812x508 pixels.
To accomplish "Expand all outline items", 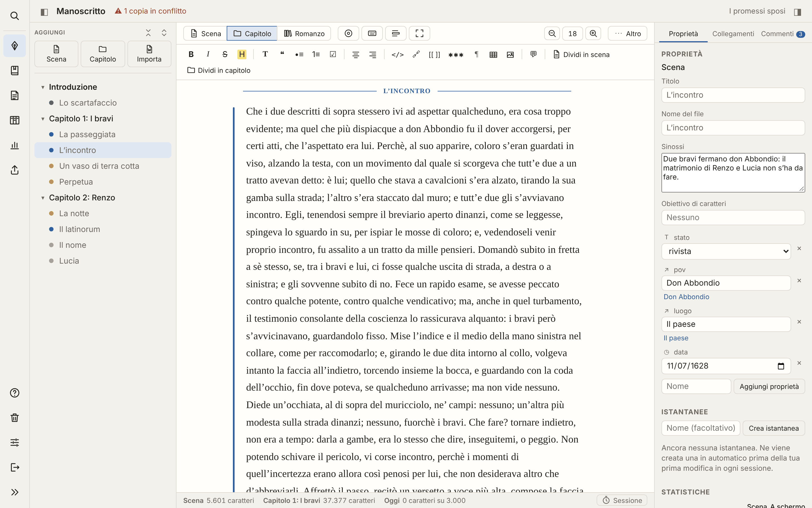I will point(164,32).
